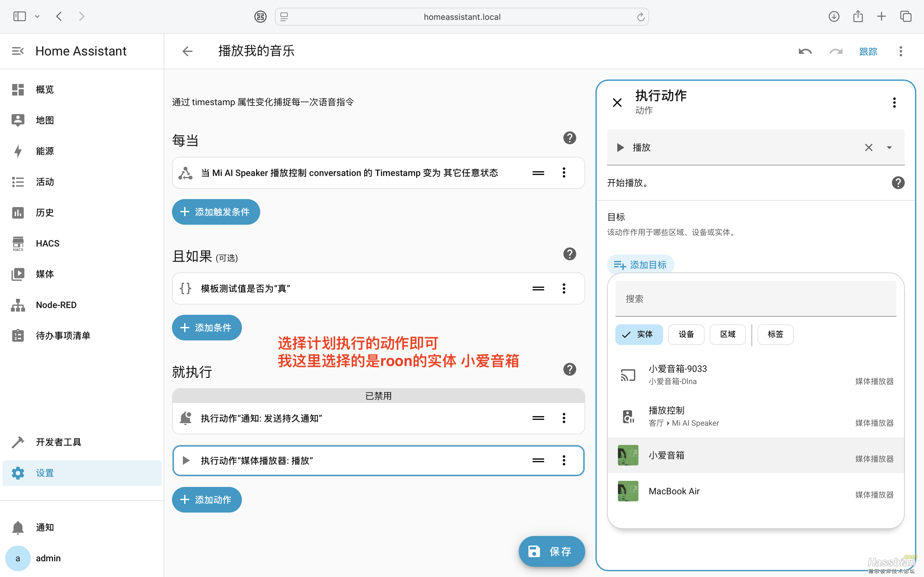Click the redo arrow in header
Viewport: 924px width, 577px height.
tap(836, 52)
